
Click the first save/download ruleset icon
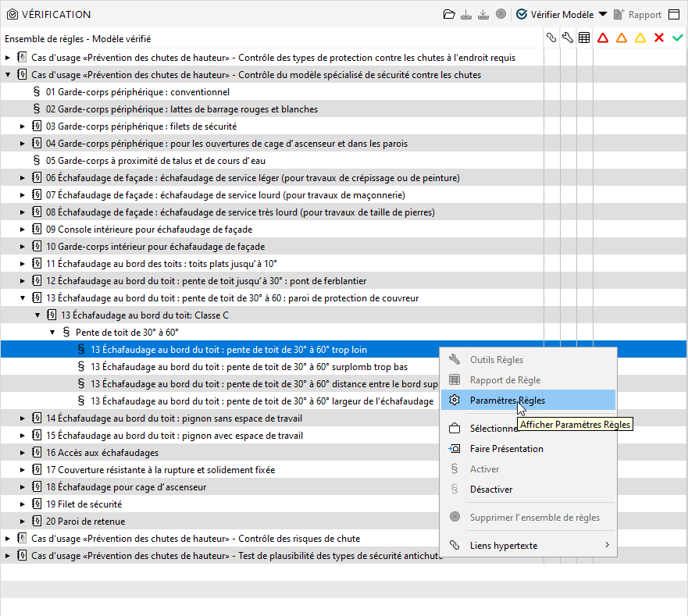[x=466, y=15]
